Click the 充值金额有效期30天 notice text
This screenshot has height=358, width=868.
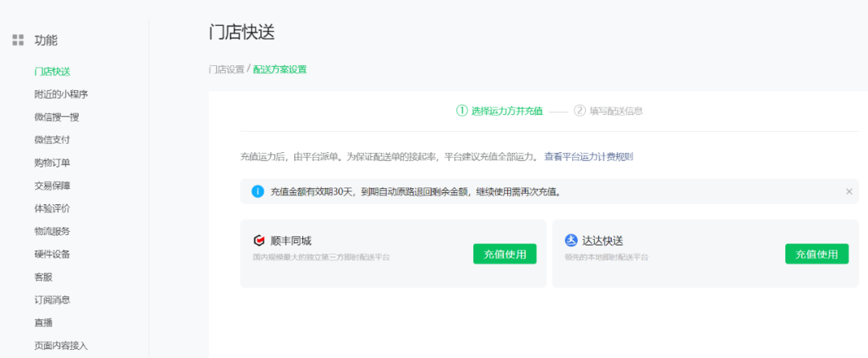[417, 191]
